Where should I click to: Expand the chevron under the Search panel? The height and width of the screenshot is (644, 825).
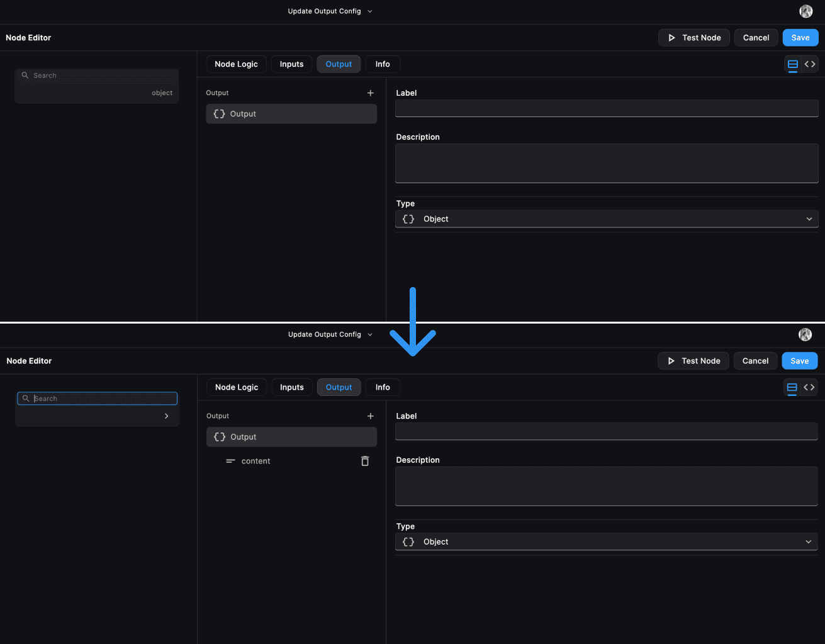tap(166, 415)
